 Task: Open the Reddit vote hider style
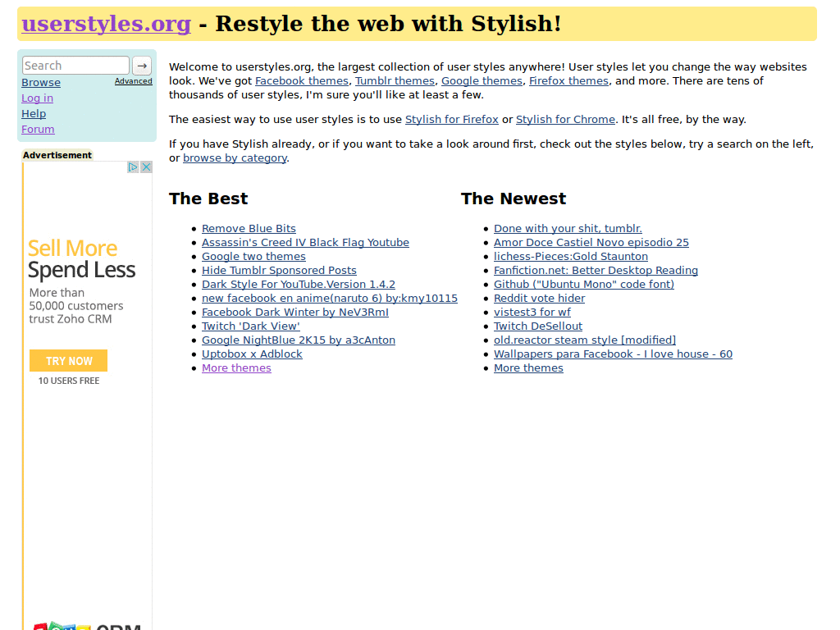coord(539,298)
